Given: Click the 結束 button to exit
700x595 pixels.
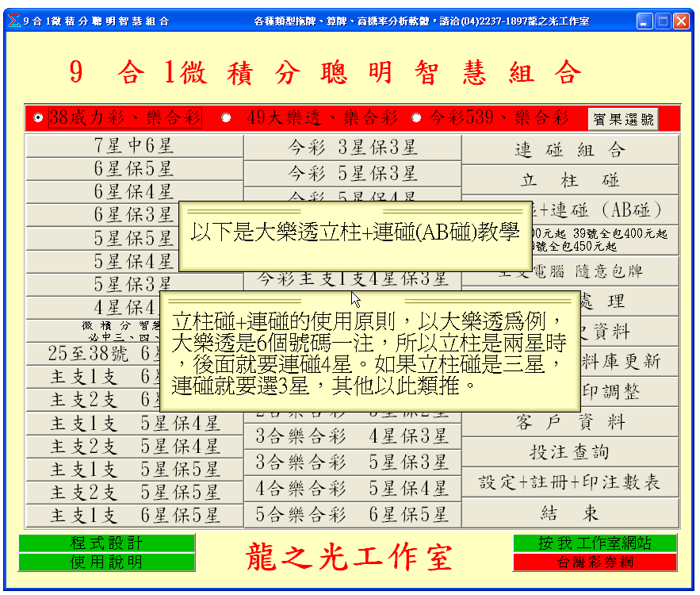Looking at the screenshot, I should (x=570, y=512).
